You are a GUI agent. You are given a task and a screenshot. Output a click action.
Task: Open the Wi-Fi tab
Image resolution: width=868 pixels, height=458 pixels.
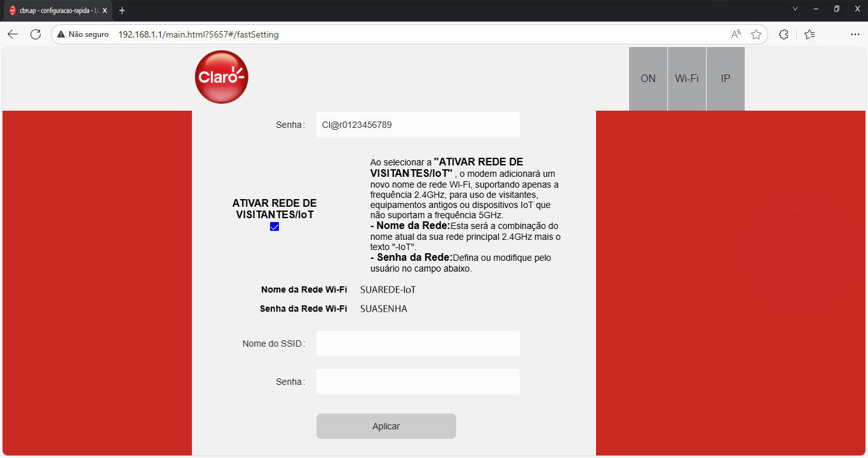687,79
